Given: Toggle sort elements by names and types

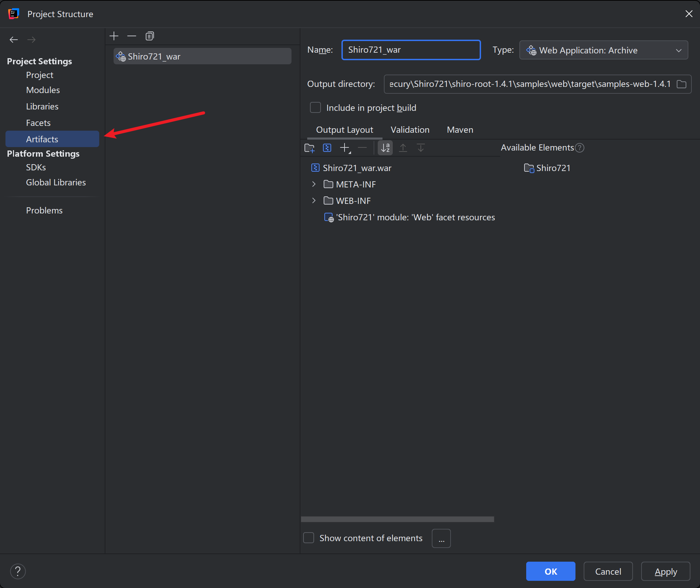Looking at the screenshot, I should coord(385,148).
